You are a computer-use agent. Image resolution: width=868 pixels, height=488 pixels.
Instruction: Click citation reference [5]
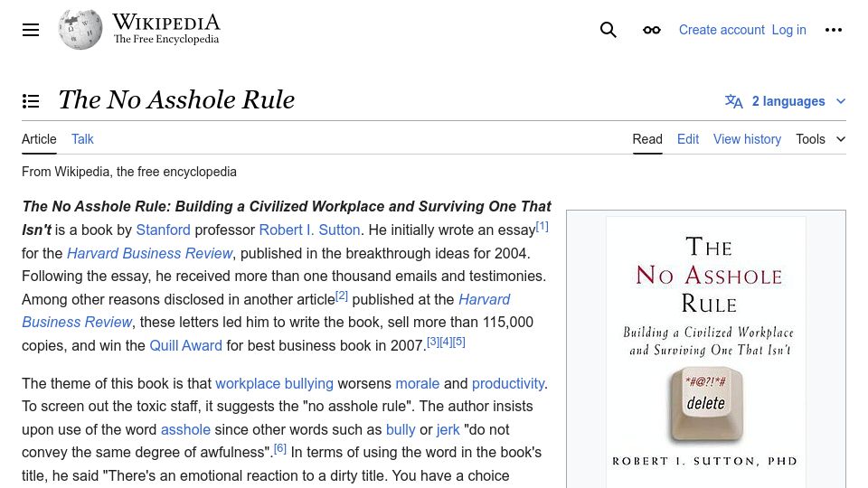[x=459, y=342]
